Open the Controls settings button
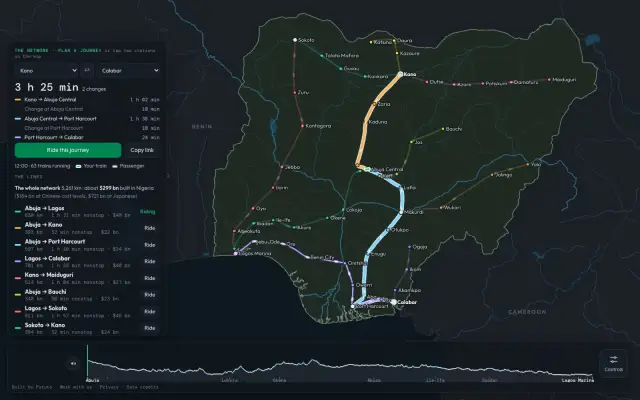 (613, 363)
